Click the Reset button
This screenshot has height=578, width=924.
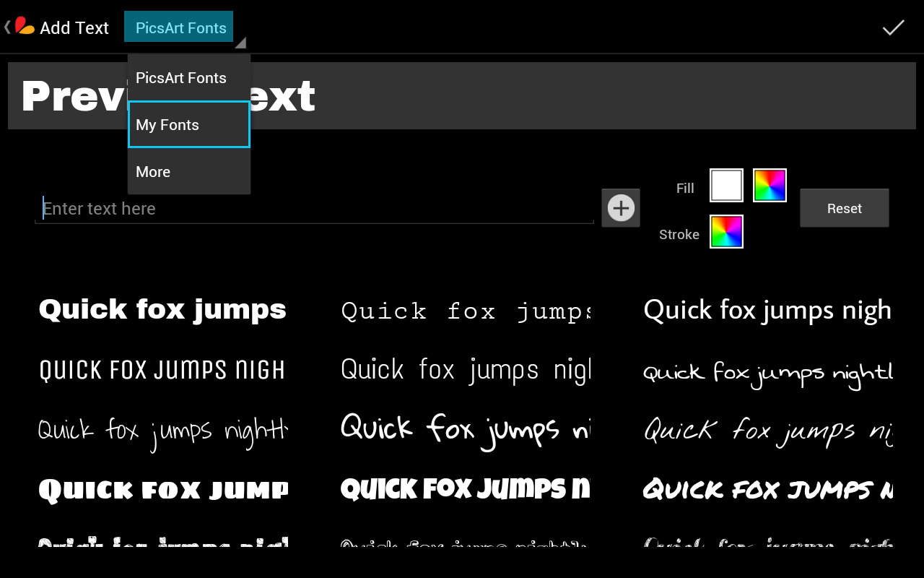pyautogui.click(x=845, y=208)
